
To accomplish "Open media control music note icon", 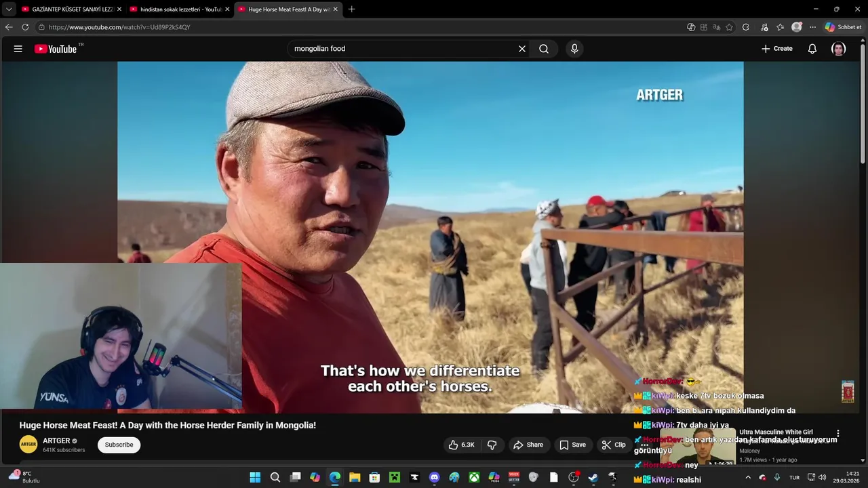I will pyautogui.click(x=764, y=27).
